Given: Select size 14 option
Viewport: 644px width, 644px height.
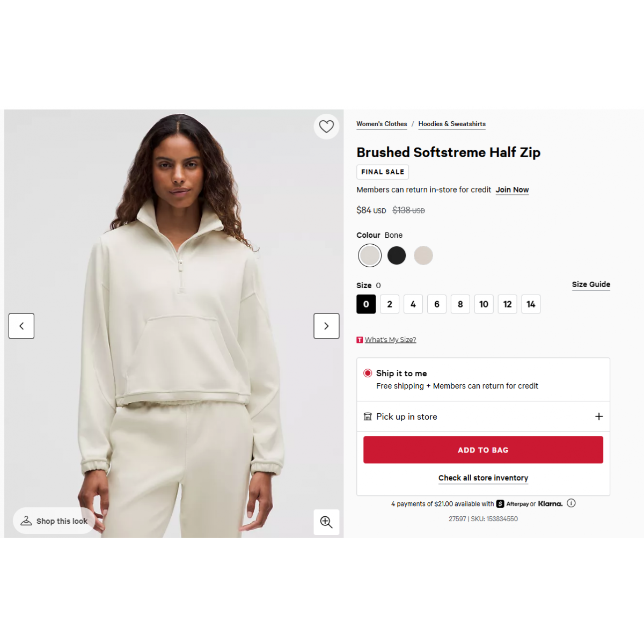Looking at the screenshot, I should click(x=531, y=304).
